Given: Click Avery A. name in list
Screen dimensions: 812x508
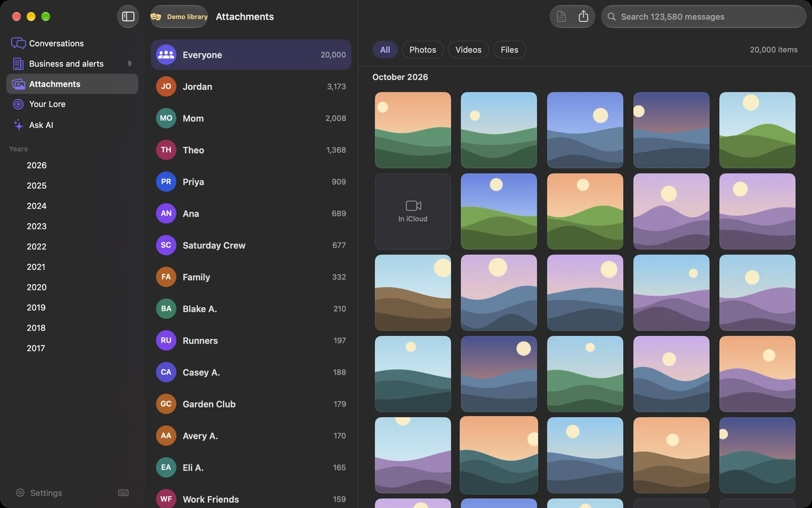Looking at the screenshot, I should (200, 436).
